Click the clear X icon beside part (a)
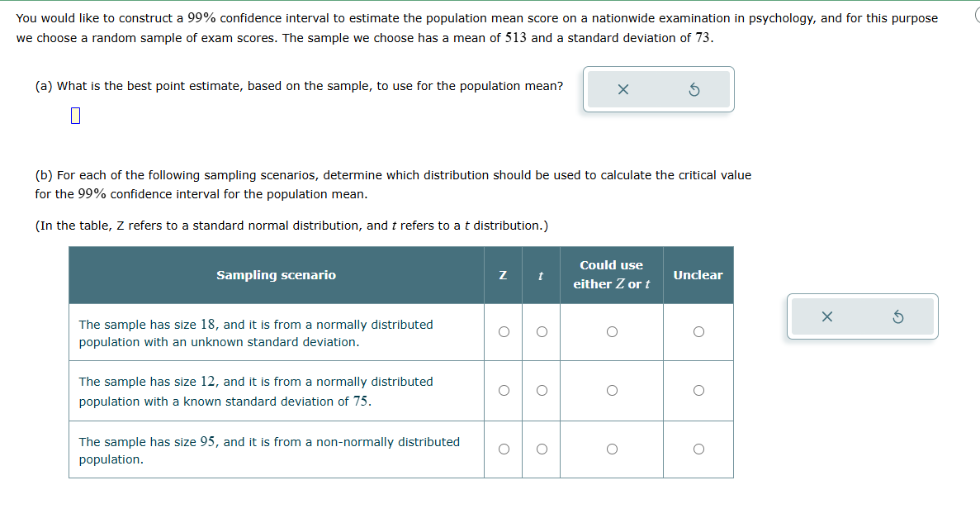The height and width of the screenshot is (523, 980). click(623, 89)
